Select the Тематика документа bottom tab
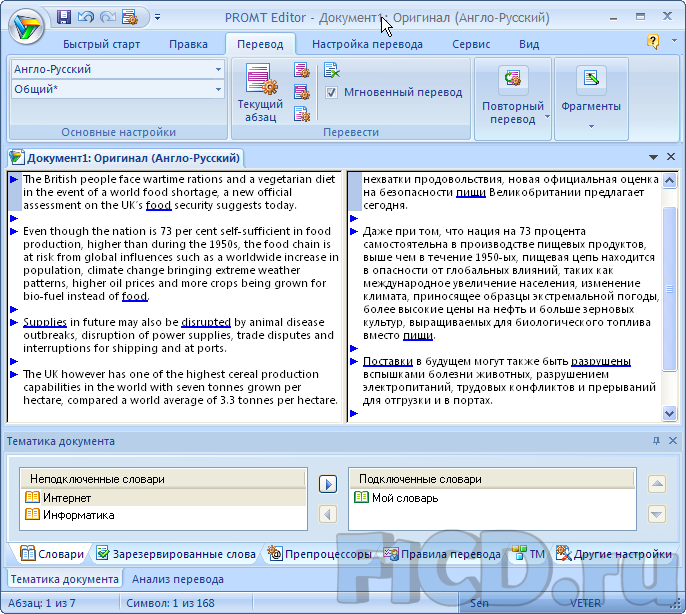 pos(64,579)
